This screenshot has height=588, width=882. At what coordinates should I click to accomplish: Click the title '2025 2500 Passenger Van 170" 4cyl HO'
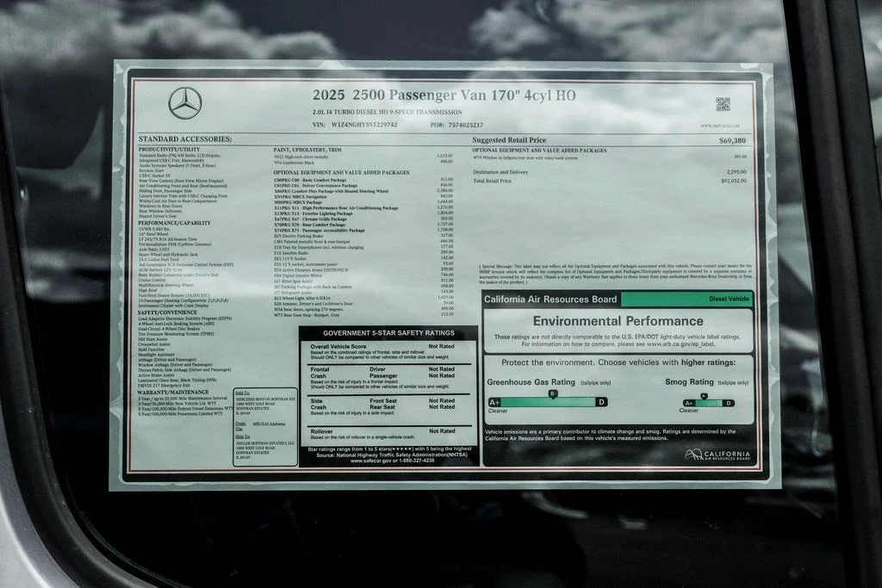(444, 95)
